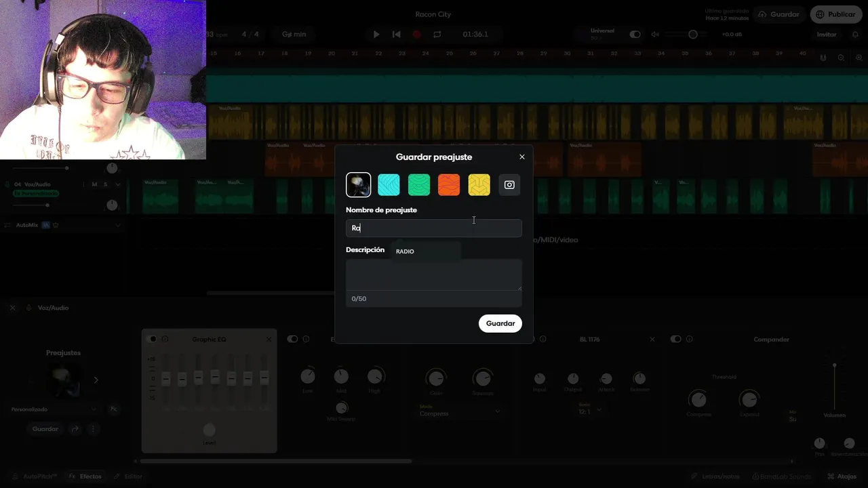Choose the orange wave preset cover
Image resolution: width=868 pixels, height=488 pixels.
[x=449, y=184]
